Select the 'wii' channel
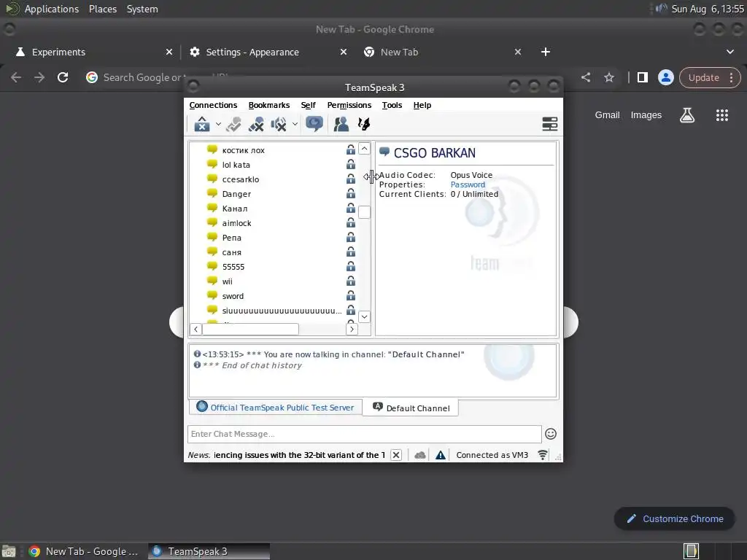This screenshot has height=560, width=747. pyautogui.click(x=228, y=281)
